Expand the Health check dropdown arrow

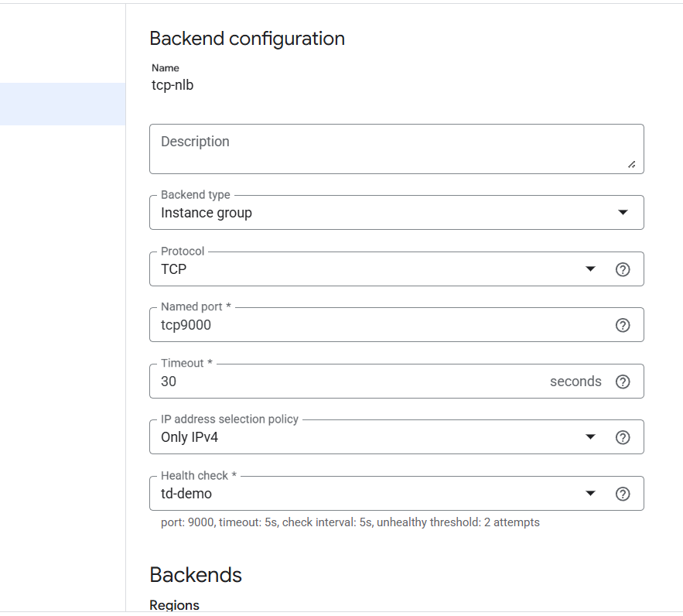pos(591,494)
